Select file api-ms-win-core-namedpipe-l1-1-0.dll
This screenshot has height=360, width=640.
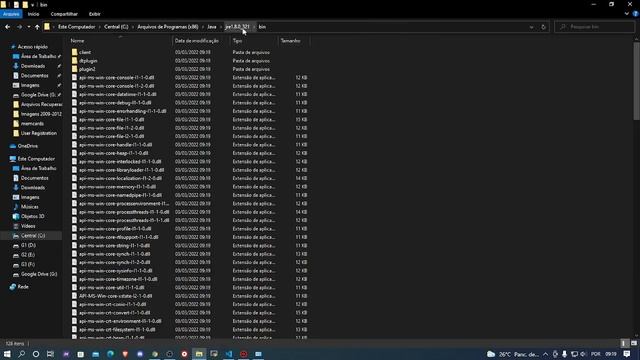tap(120, 195)
